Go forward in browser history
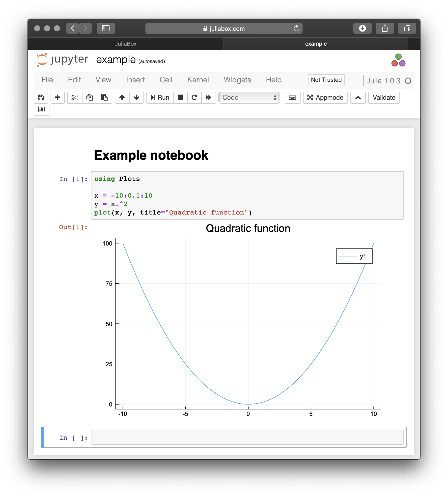 click(x=85, y=28)
